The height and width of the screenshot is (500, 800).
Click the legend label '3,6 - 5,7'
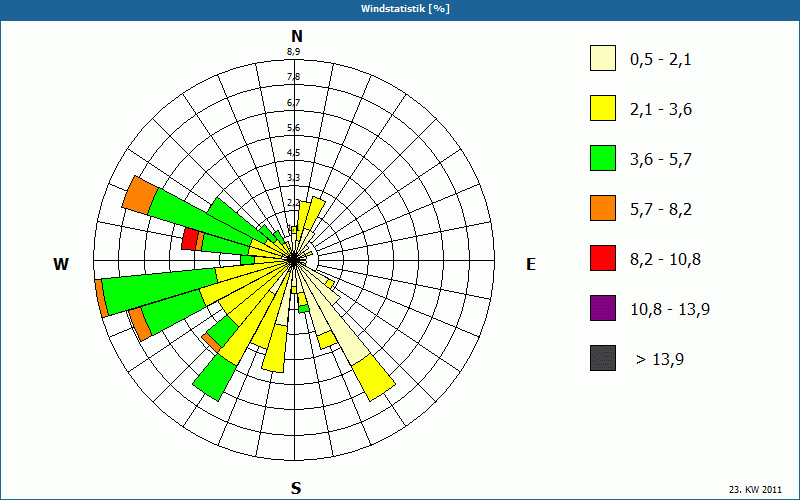pyautogui.click(x=661, y=160)
